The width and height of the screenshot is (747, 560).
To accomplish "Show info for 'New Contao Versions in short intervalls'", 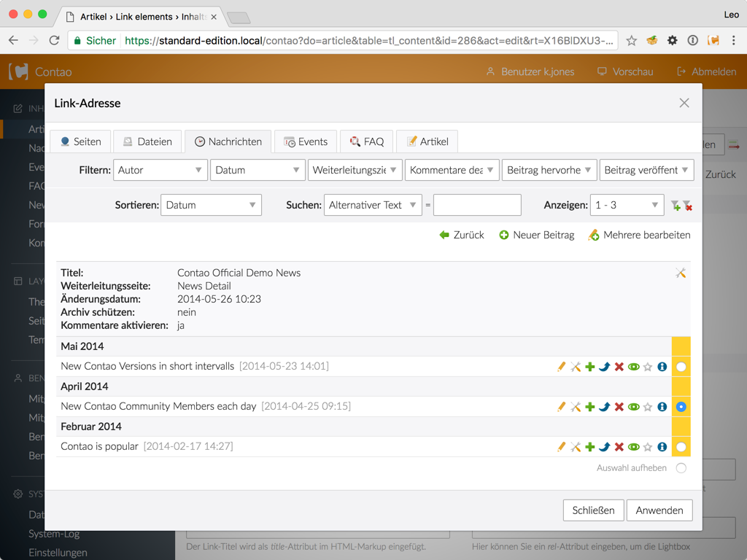I will [662, 367].
